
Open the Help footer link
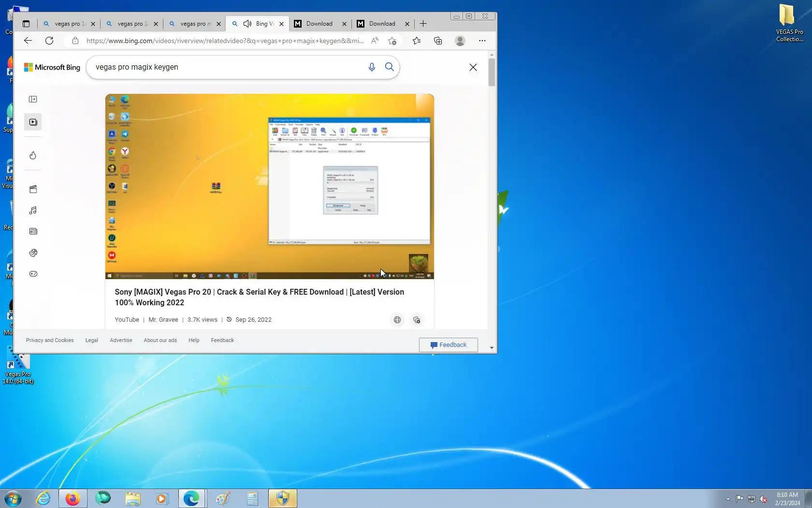coord(194,340)
